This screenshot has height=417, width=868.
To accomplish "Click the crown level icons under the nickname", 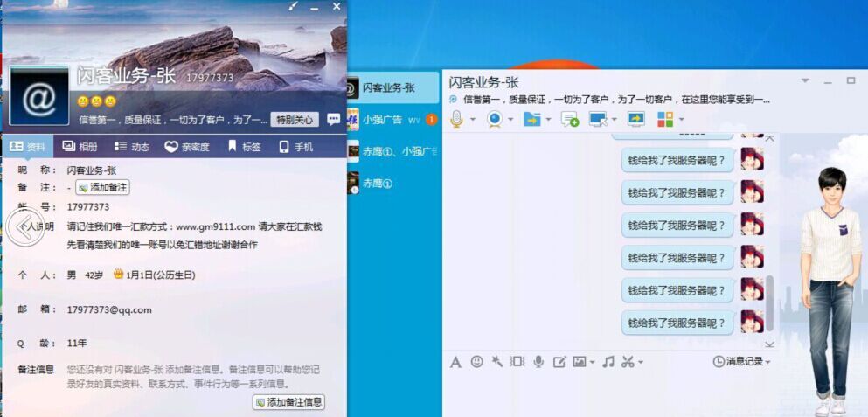I will [x=96, y=101].
